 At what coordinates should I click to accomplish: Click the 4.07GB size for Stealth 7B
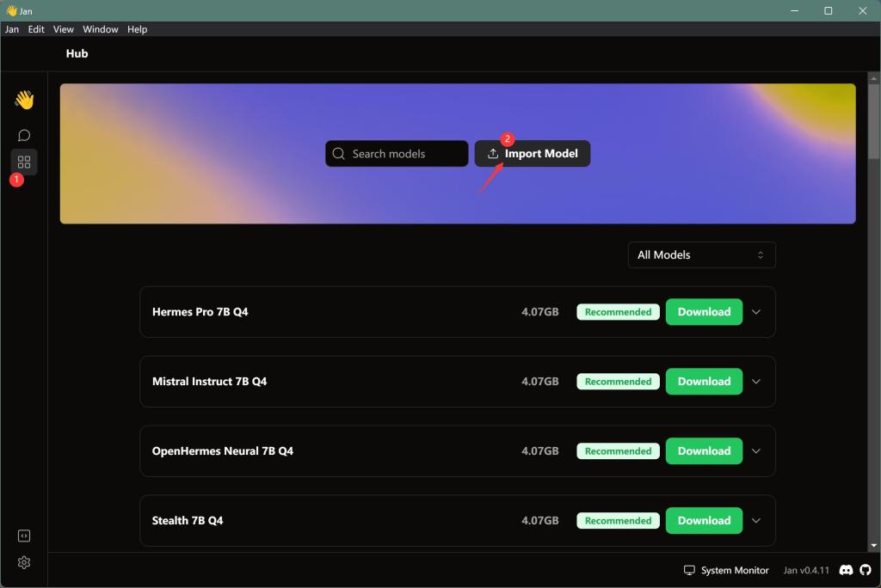coord(540,521)
